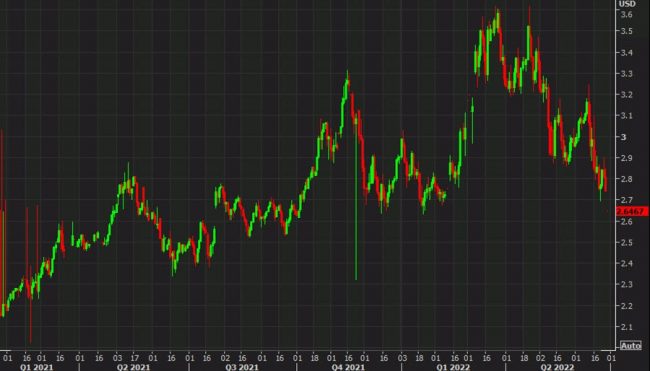Click the USD currency label
Viewport: 650px width, 371px height.
click(627, 4)
